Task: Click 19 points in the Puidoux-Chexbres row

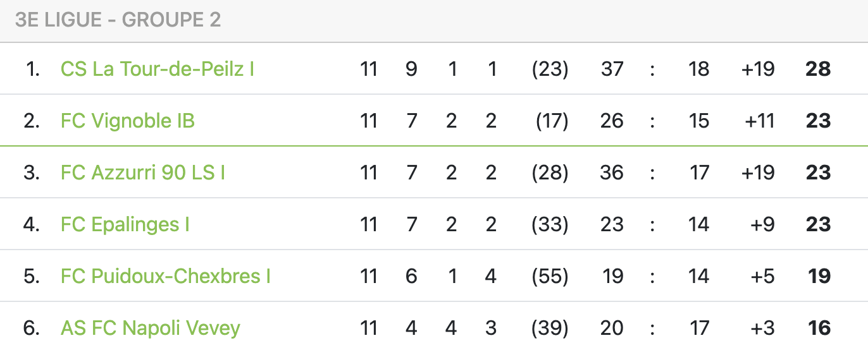Action: pyautogui.click(x=819, y=276)
